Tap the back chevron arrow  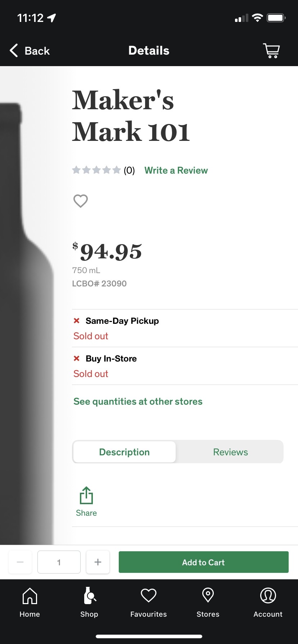[14, 51]
